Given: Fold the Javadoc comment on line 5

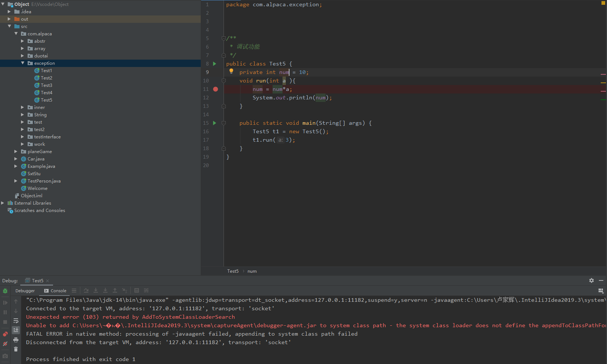Looking at the screenshot, I should tap(224, 38).
